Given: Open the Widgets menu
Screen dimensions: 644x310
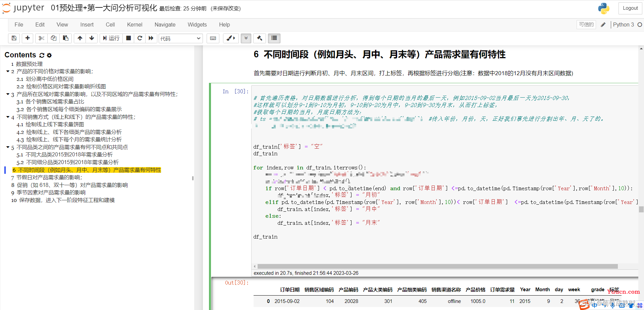Looking at the screenshot, I should (197, 24).
